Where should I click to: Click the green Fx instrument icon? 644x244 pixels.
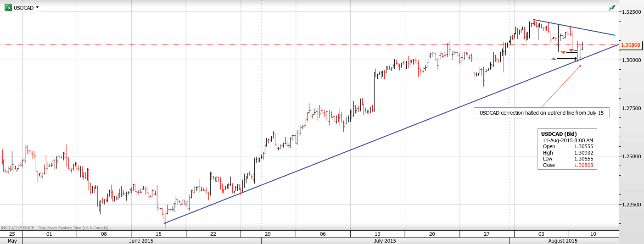(x=8, y=7)
